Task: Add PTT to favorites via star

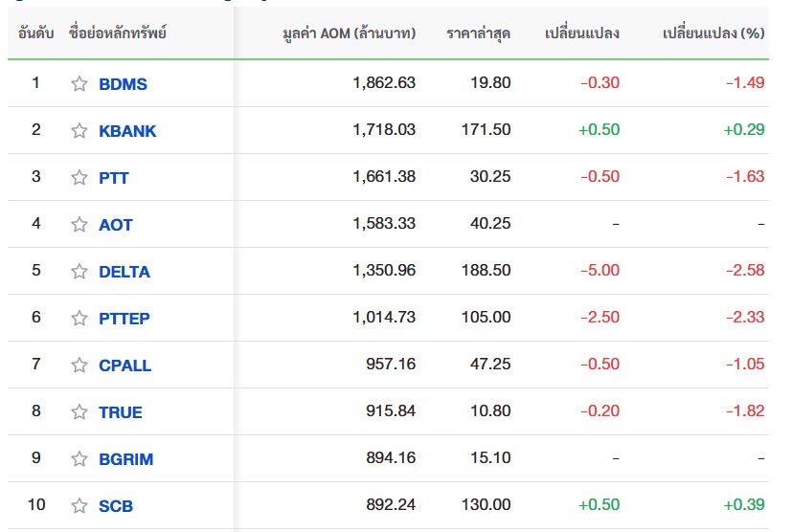Action: tap(79, 177)
